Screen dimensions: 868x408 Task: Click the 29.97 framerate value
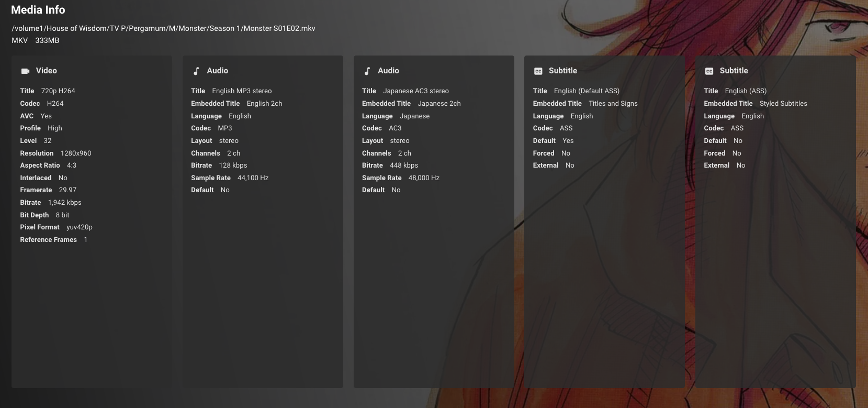point(67,190)
